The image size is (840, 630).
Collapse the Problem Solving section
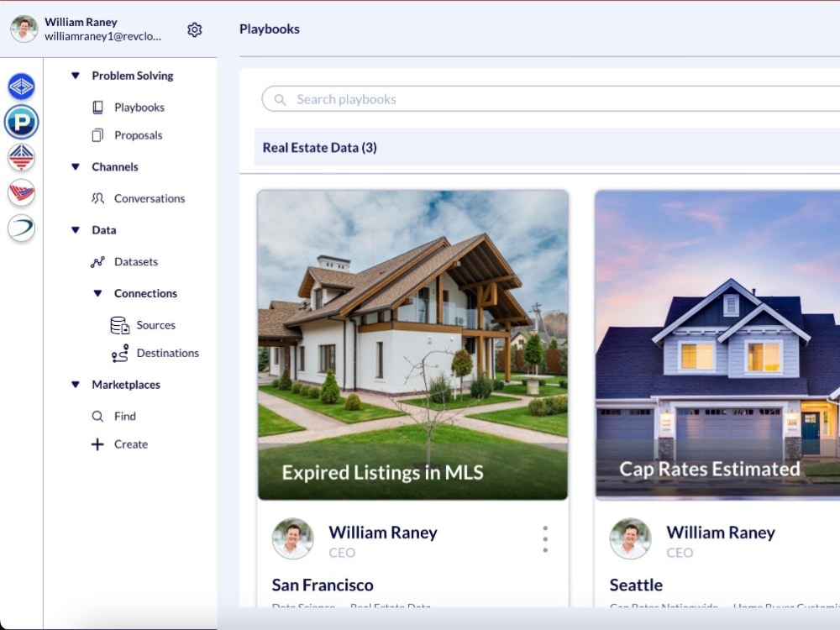(76, 76)
